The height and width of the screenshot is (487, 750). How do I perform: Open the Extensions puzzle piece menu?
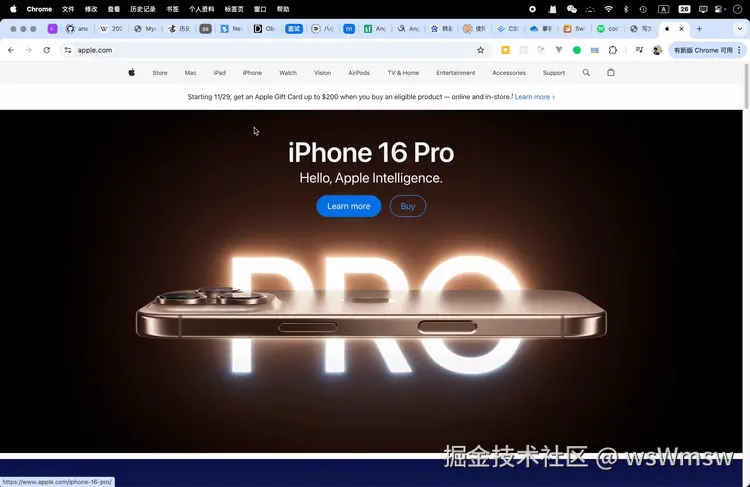(613, 50)
